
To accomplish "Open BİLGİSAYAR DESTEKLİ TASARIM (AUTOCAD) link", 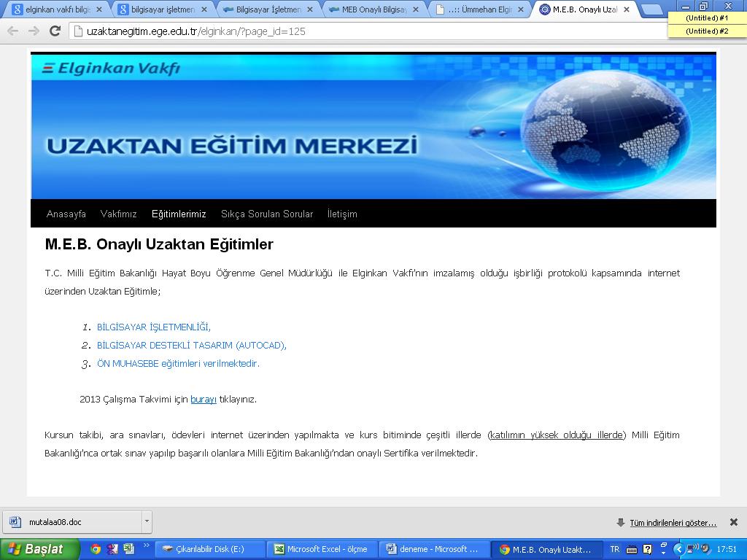I will point(192,345).
